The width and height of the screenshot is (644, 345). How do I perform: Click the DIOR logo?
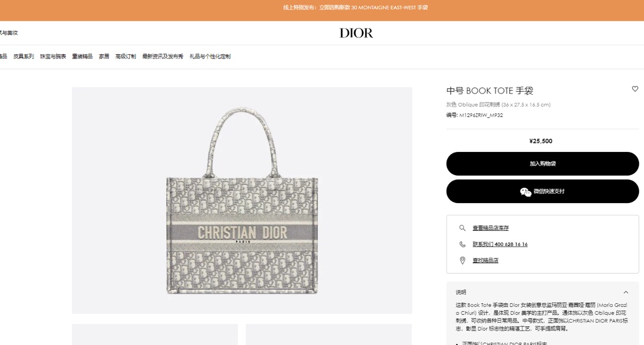tap(356, 33)
